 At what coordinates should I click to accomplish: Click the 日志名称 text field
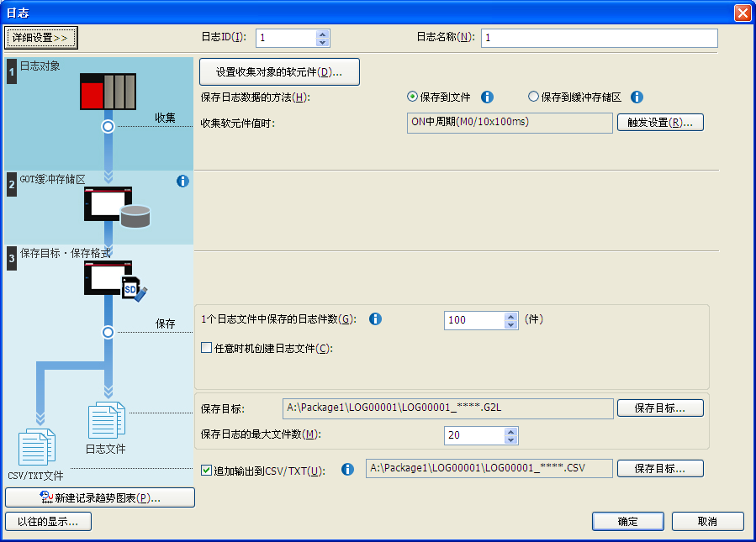(599, 39)
